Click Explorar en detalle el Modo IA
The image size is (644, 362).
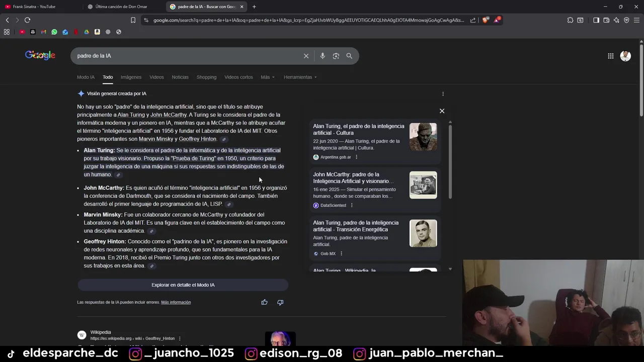click(183, 285)
